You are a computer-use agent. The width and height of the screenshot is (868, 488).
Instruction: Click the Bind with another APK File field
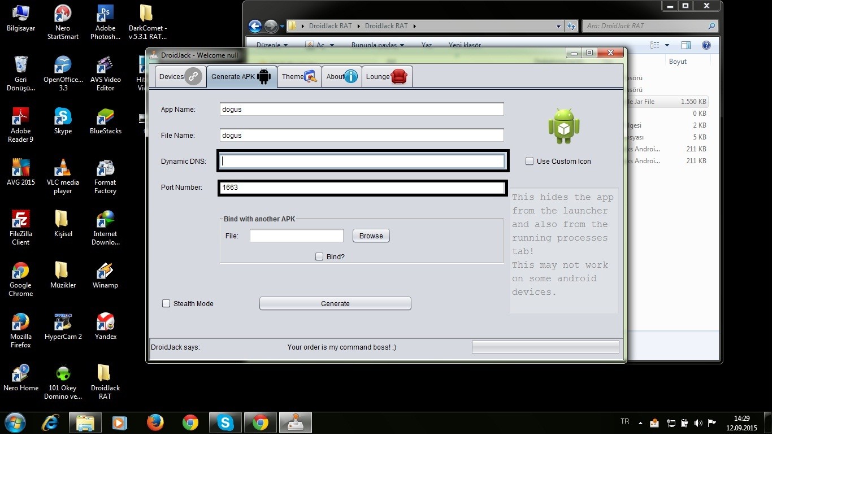[297, 236]
